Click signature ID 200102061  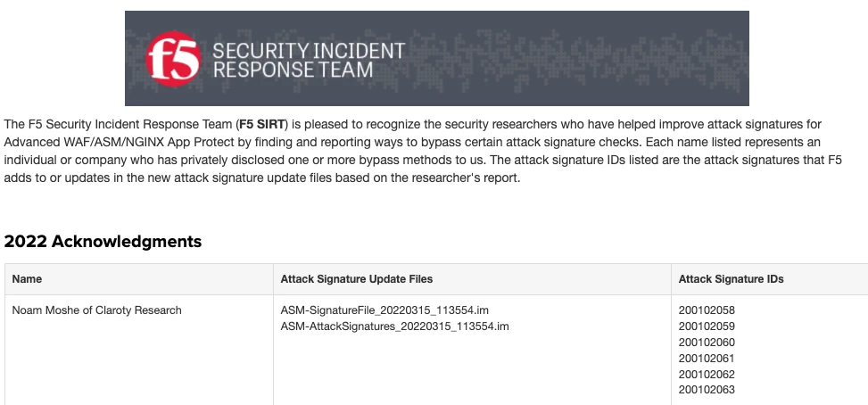click(x=707, y=359)
